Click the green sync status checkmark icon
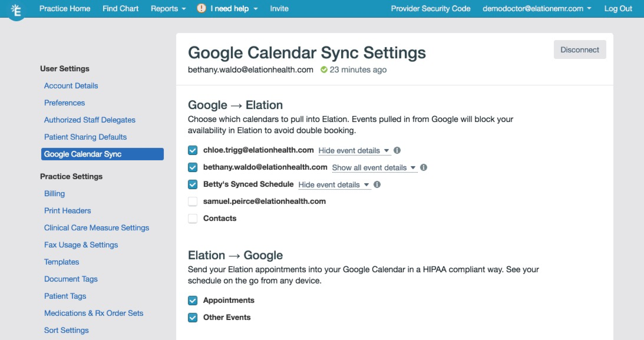The width and height of the screenshot is (644, 340). coord(324,70)
